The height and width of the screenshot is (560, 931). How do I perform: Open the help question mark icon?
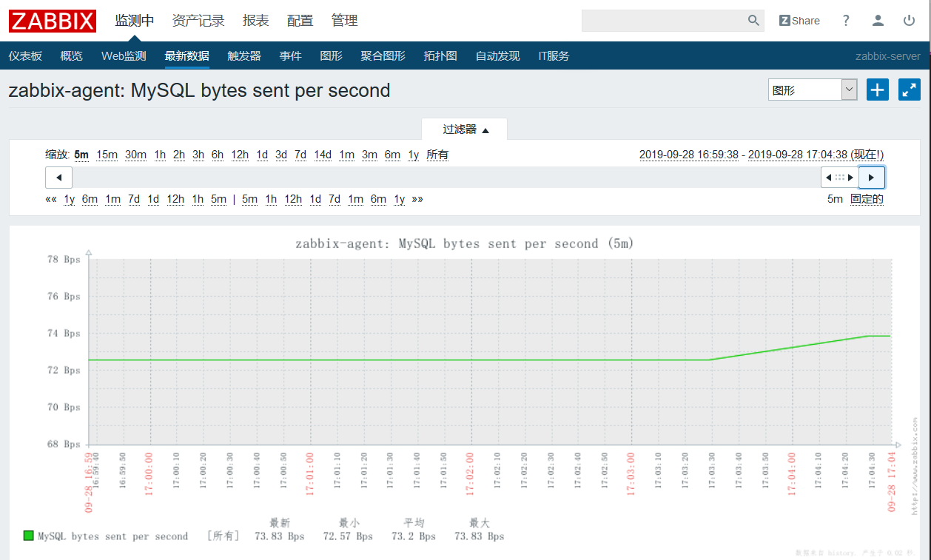[846, 21]
